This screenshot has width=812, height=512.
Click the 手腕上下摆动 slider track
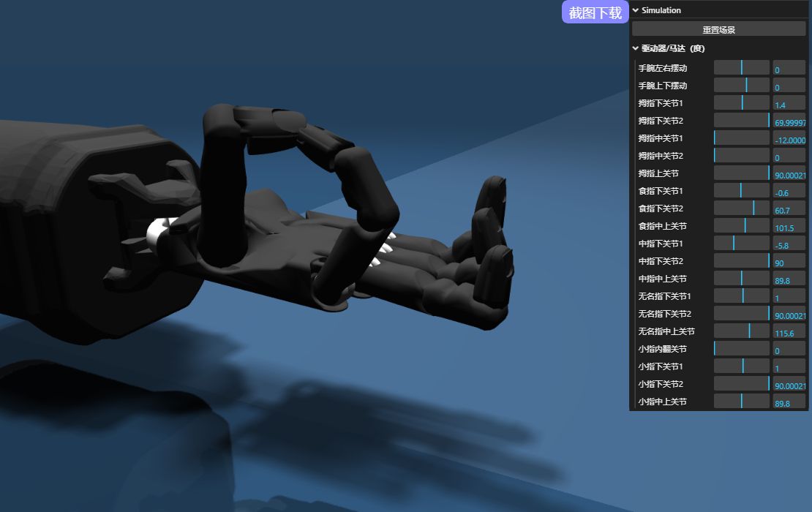[741, 86]
